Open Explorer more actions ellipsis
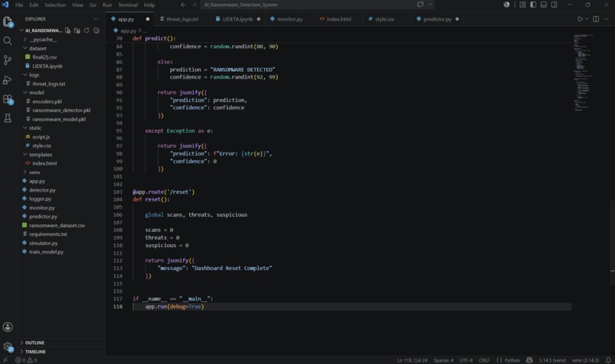 (x=95, y=19)
